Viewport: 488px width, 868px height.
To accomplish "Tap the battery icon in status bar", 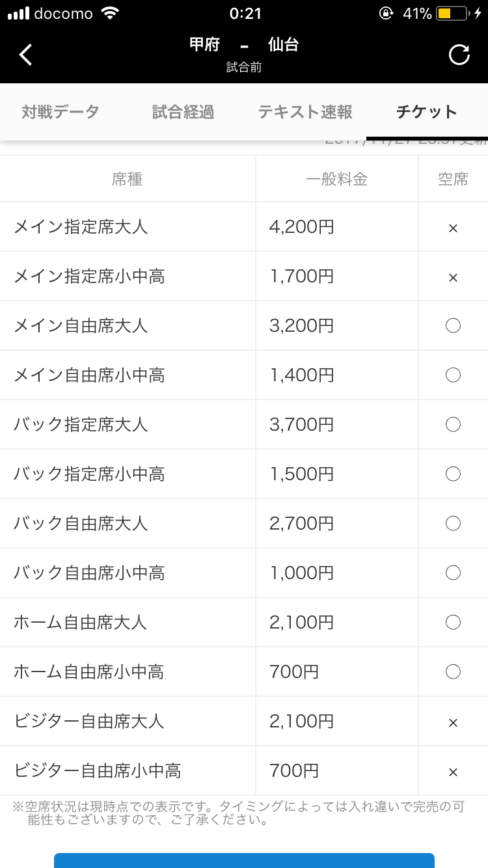I will tap(452, 14).
